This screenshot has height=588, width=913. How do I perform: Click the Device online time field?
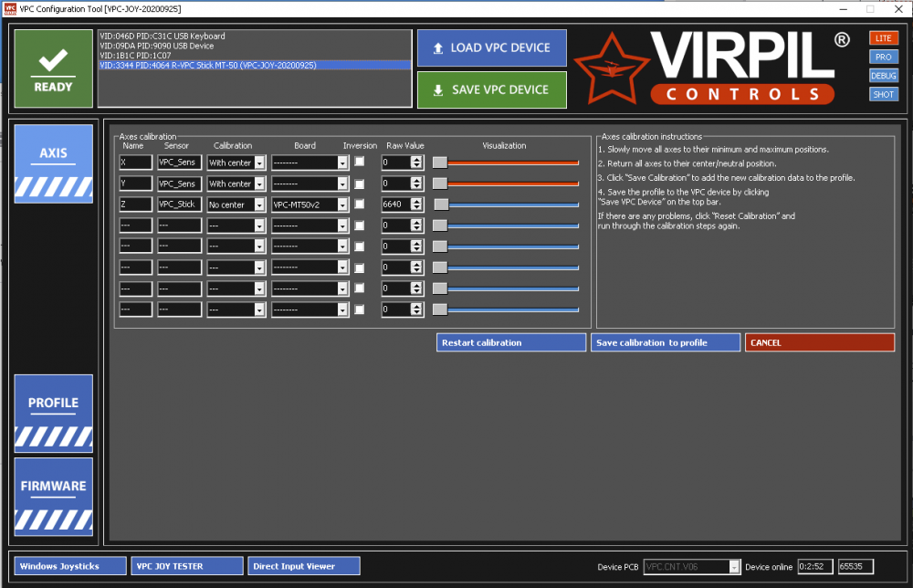tap(815, 566)
